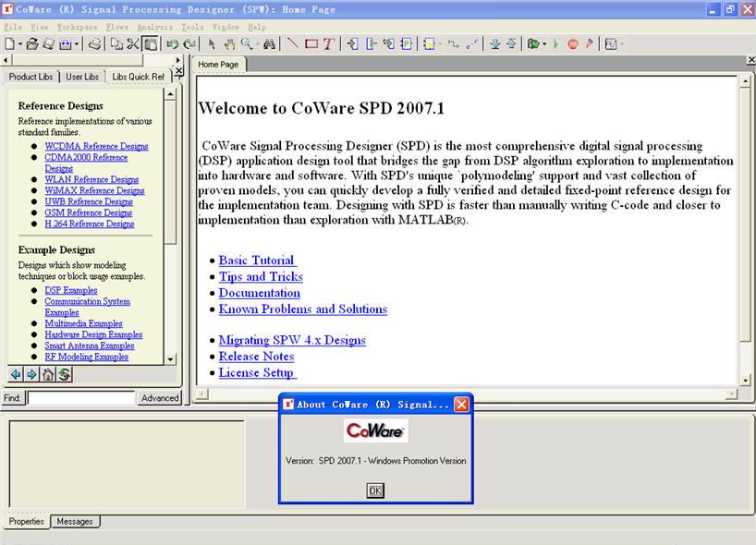
Task: Click the Redo toolbar icon
Action: coord(189,44)
